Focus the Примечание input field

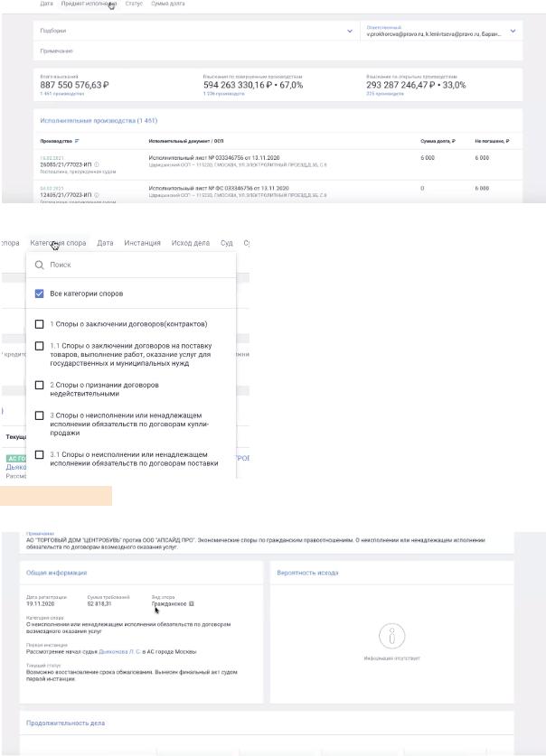(x=278, y=51)
